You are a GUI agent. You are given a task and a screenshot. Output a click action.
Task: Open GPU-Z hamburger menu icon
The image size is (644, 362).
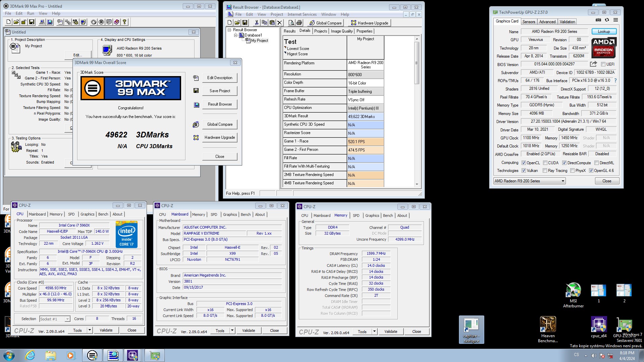click(615, 20)
